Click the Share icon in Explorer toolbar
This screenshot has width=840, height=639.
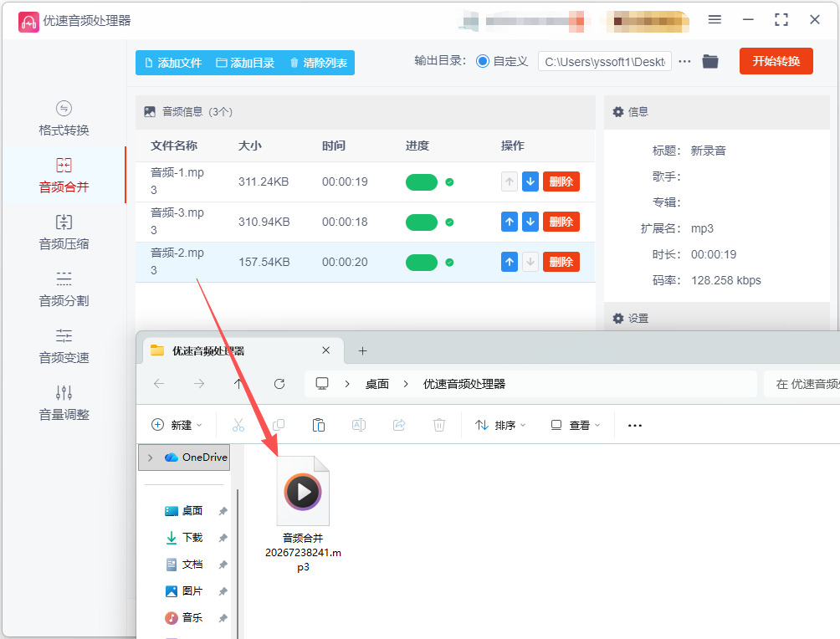(399, 425)
